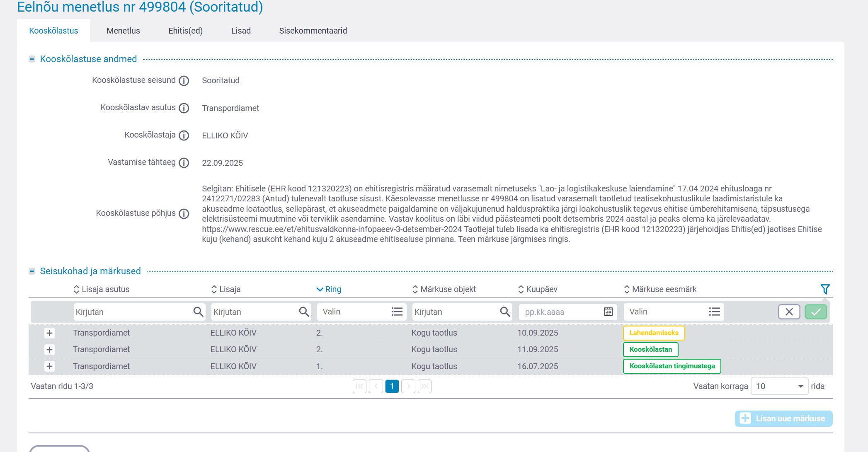Click Transpordiamet value in Kooskõlastav asutus

point(230,108)
